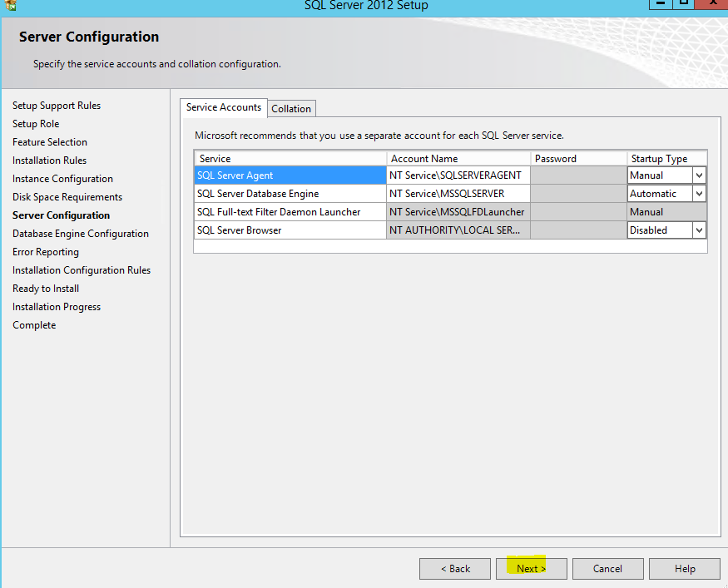Click Disk Space Requirements step
Image resolution: width=728 pixels, height=588 pixels.
[67, 197]
